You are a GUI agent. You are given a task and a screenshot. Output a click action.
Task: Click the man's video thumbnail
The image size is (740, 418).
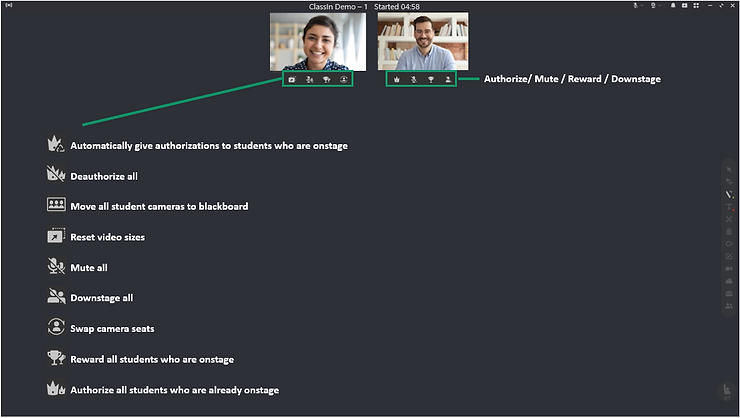[x=422, y=41]
